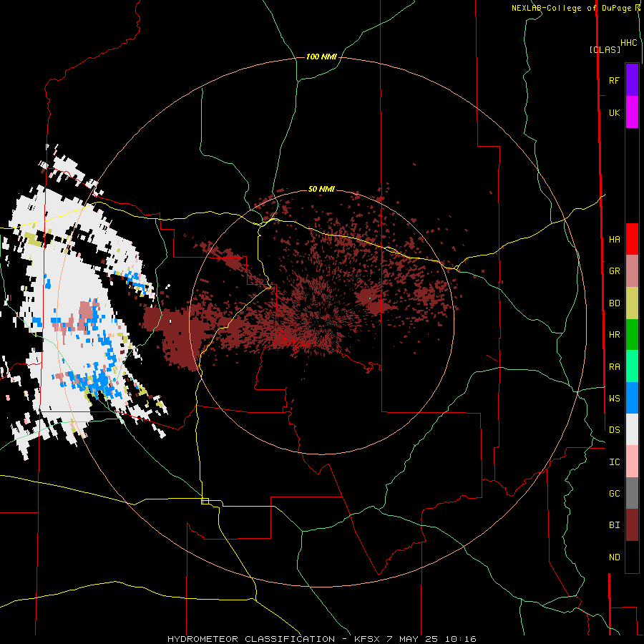Click the '[CLAS]' units label

tap(605, 49)
